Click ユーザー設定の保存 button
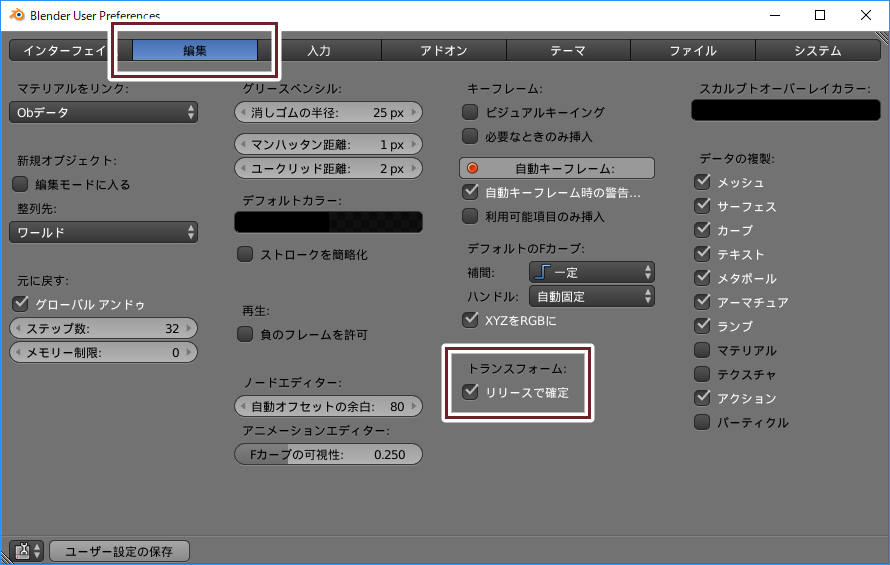Screen dimensions: 890x565 [x=119, y=551]
